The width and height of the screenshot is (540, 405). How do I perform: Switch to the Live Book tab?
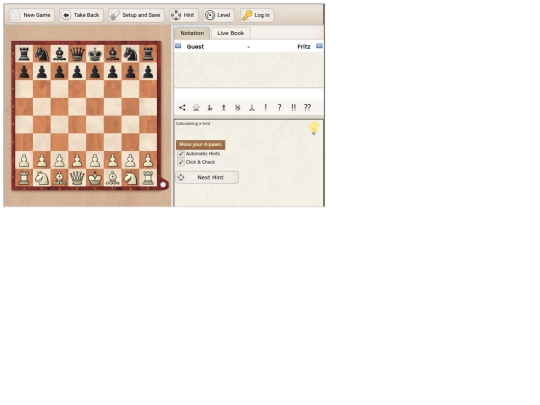point(231,33)
